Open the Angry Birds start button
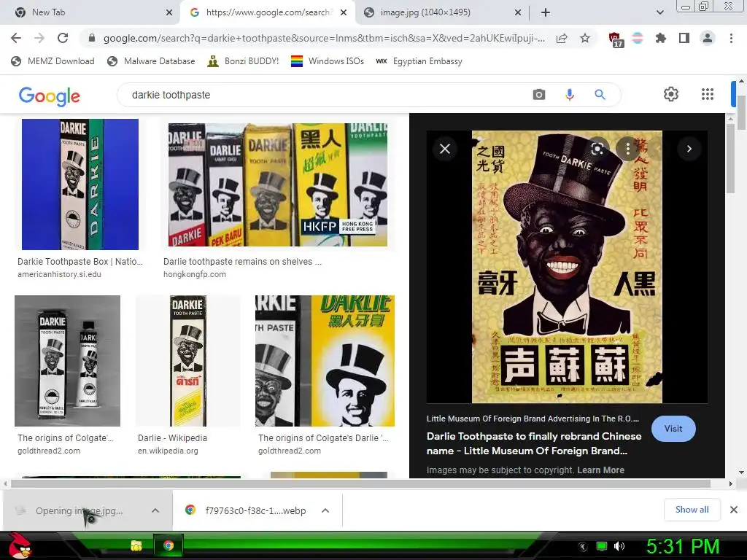The image size is (747, 560). pos(20,545)
